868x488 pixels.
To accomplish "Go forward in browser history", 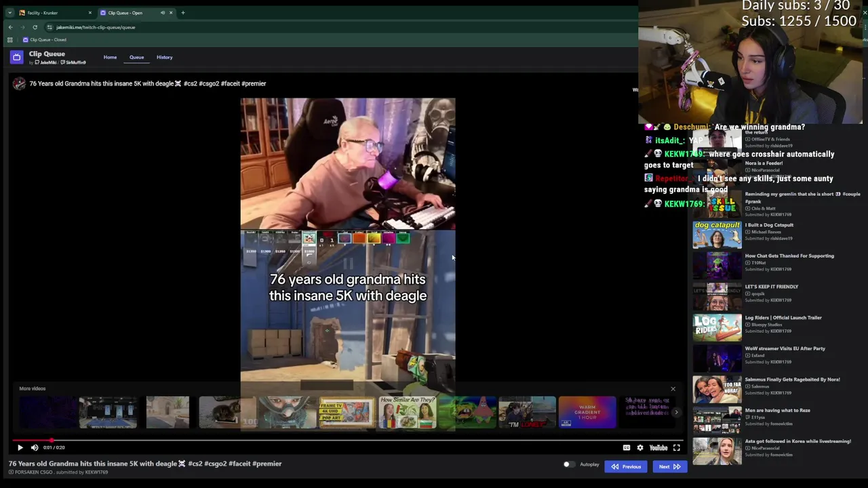I will (22, 27).
